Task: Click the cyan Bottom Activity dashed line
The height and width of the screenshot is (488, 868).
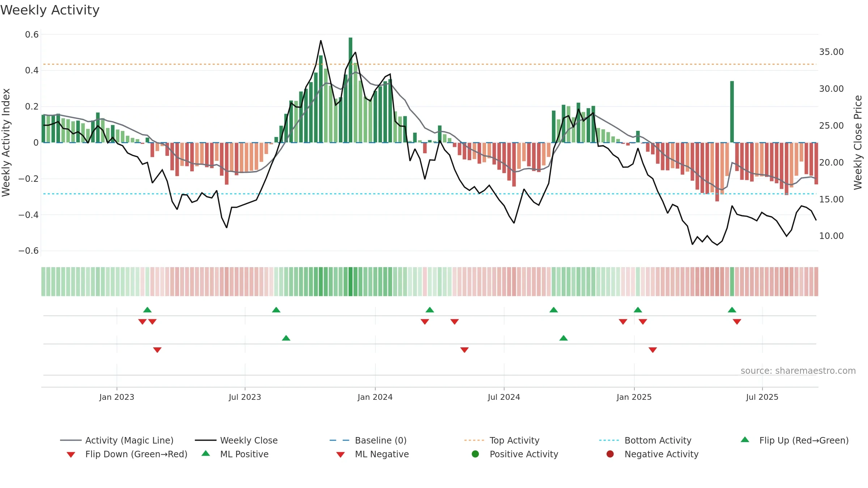Action: pyautogui.click(x=430, y=194)
